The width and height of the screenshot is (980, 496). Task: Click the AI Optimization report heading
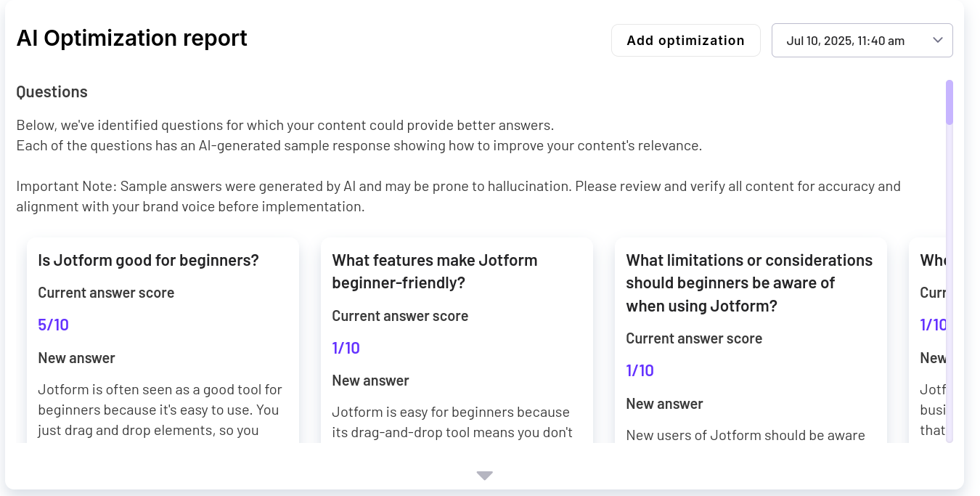(132, 38)
